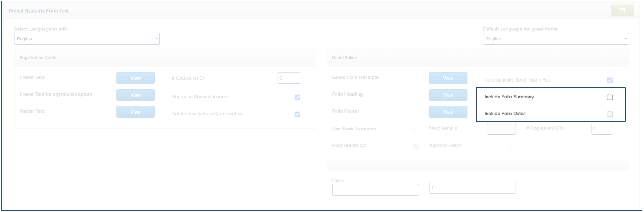Viewport: 644px width, 212px height.
Task: Uncheck Suppress Drivers Licence option
Action: click(297, 97)
